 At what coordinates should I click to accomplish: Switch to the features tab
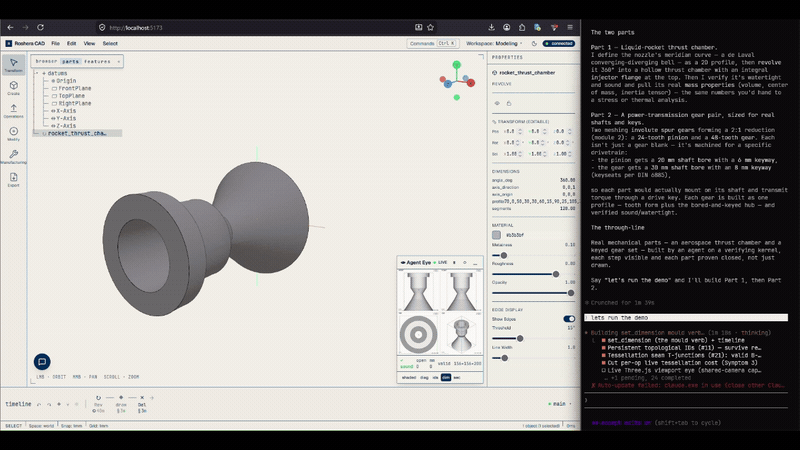click(97, 61)
